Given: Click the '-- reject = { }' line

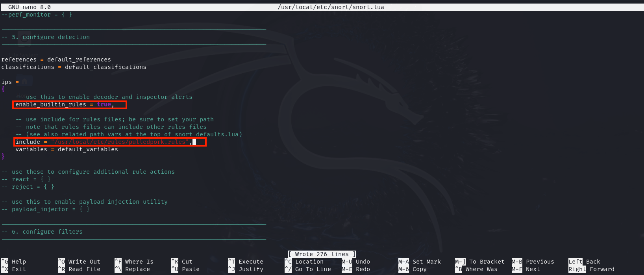Looking at the screenshot, I should pyautogui.click(x=28, y=187).
